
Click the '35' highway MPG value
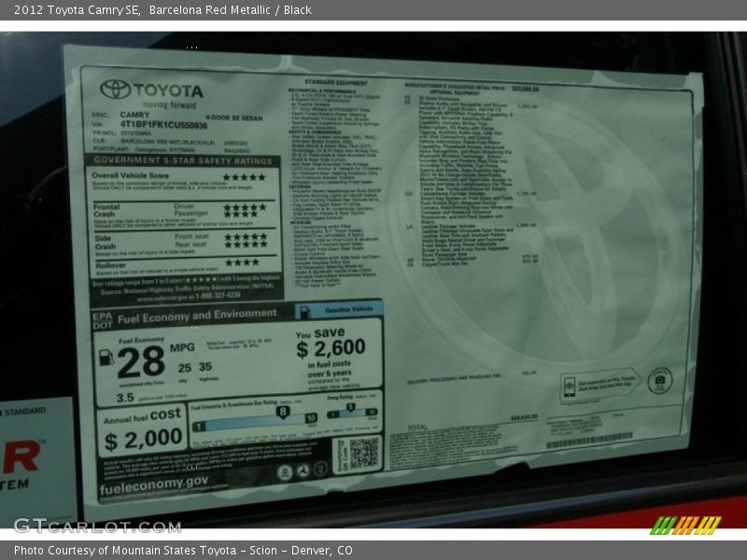tap(205, 367)
